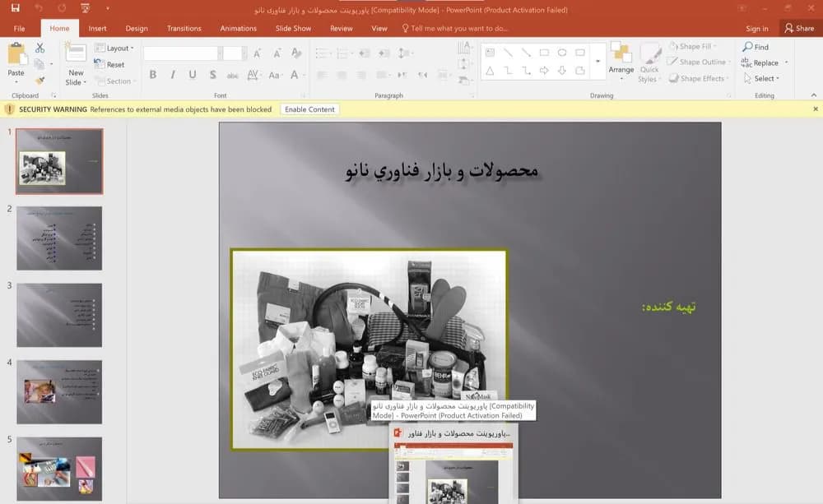This screenshot has width=823, height=504.
Task: Click the Format Painter brush icon
Action: pos(40,81)
